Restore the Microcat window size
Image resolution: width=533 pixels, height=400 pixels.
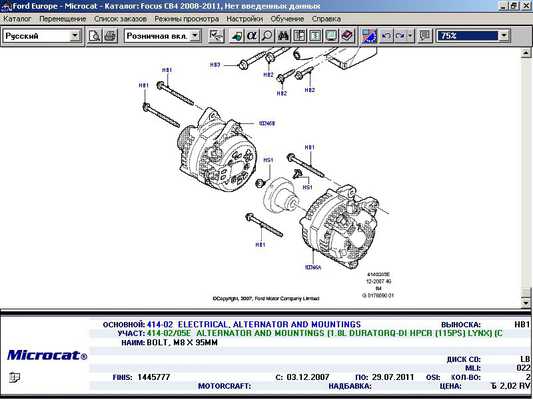pyautogui.click(x=513, y=6)
